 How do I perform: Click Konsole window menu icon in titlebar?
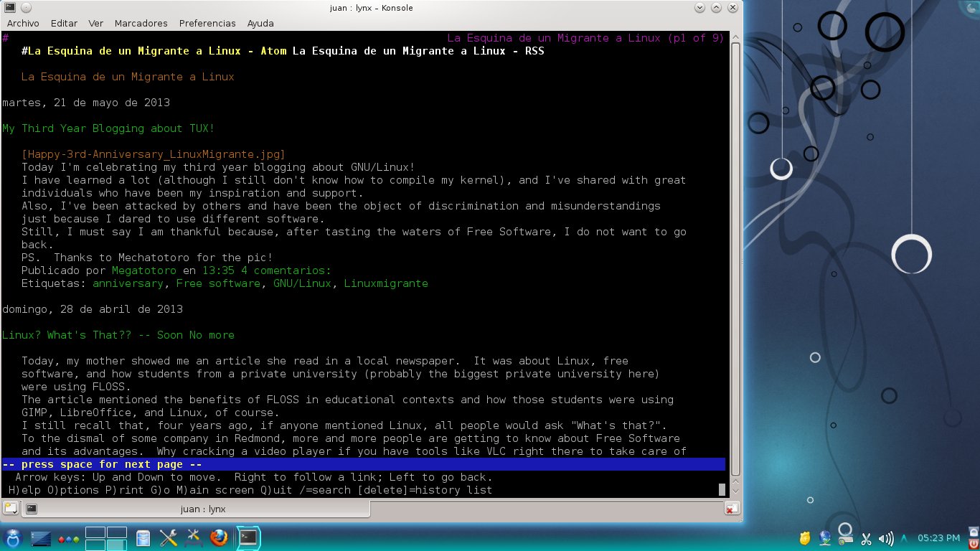tap(9, 8)
